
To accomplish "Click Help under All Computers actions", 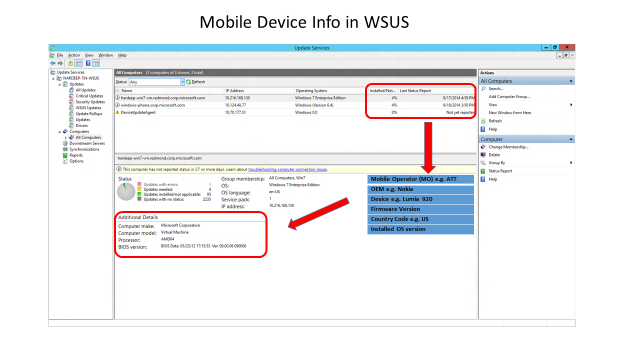I will [493, 129].
